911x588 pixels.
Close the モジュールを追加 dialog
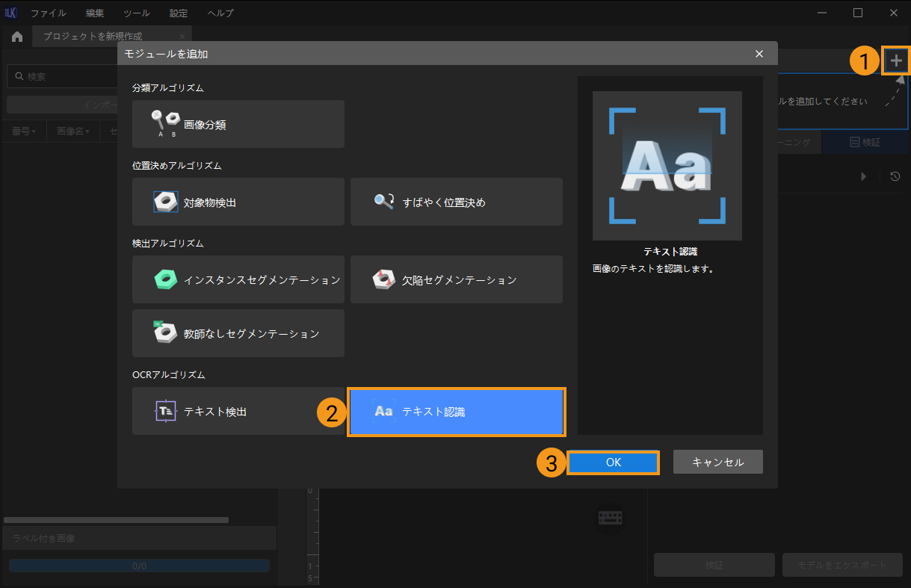[x=759, y=54]
